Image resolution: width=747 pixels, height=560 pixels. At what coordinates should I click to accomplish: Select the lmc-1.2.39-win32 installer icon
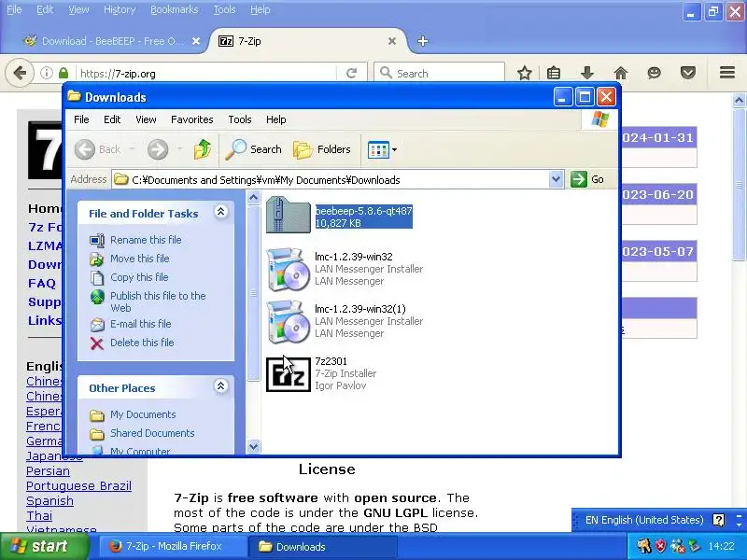pyautogui.click(x=289, y=269)
